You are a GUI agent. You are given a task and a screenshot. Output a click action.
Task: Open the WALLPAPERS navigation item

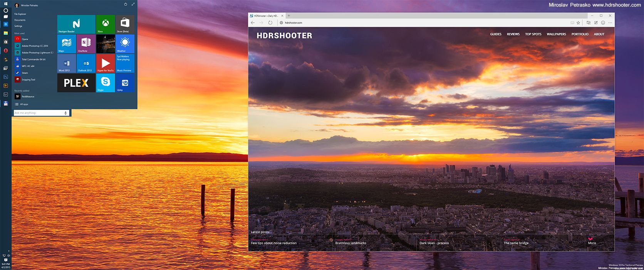[x=556, y=34]
